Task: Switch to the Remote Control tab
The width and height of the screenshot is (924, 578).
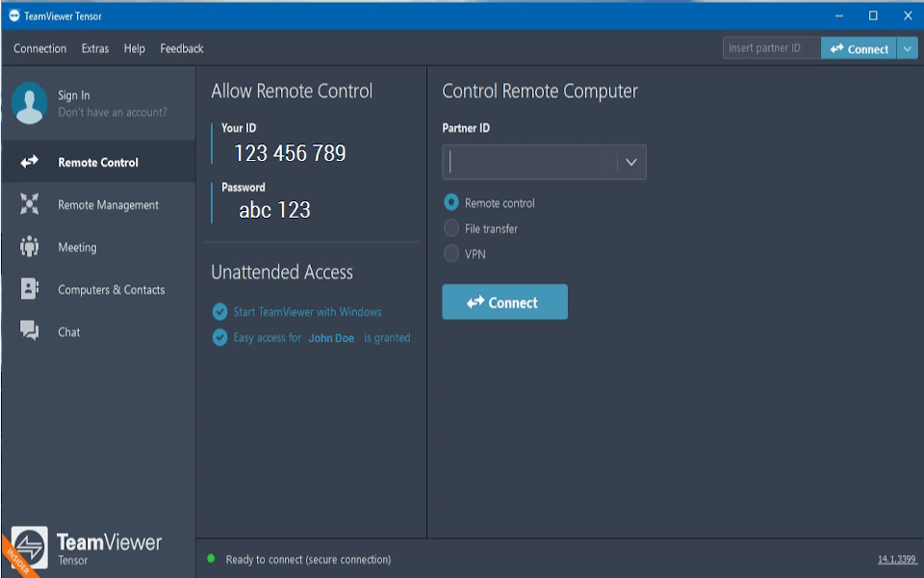Action: [x=98, y=162]
